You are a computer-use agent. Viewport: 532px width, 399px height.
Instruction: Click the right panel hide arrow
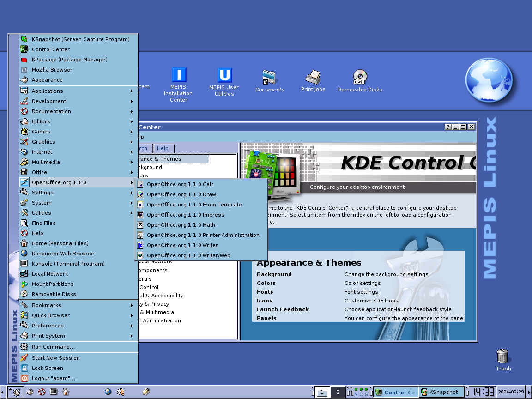(529, 392)
